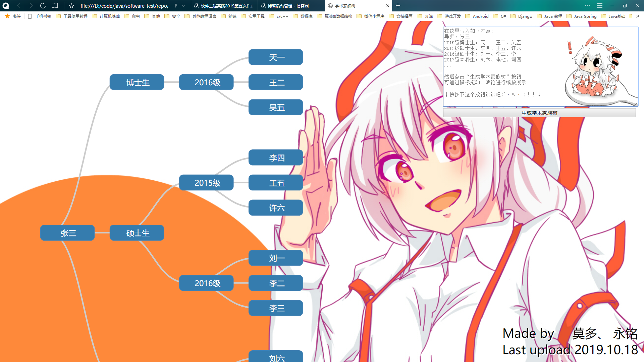
Task: Go back to previous page
Action: tap(19, 6)
